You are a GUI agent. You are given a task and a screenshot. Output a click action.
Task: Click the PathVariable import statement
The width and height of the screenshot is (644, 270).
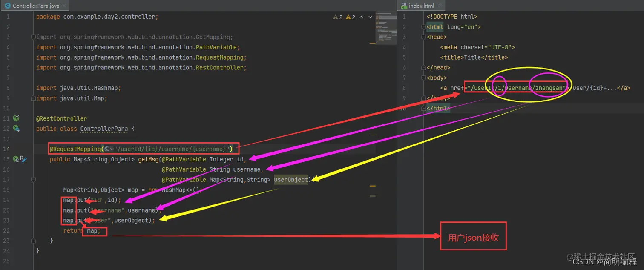[x=138, y=47]
